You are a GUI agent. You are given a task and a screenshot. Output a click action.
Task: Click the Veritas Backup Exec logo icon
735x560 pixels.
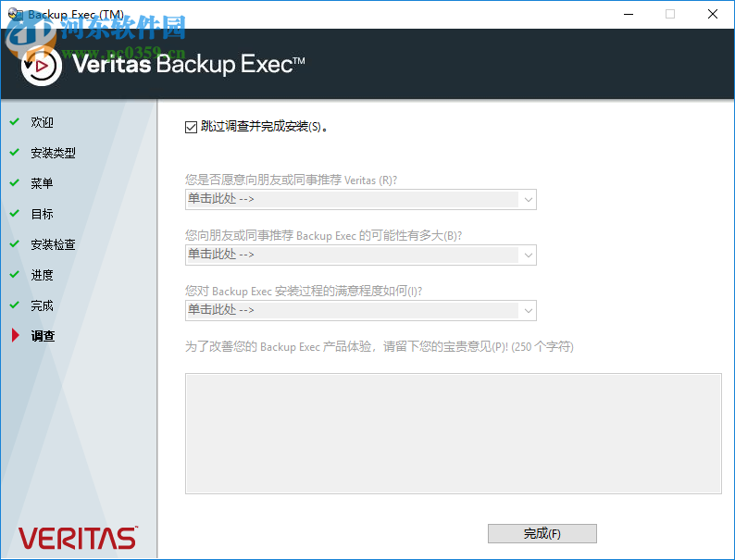[x=42, y=66]
